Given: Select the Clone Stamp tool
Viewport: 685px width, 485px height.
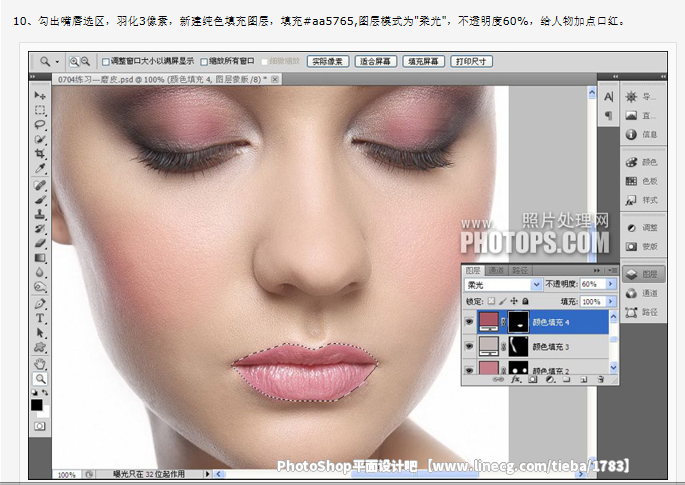Looking at the screenshot, I should point(40,215).
